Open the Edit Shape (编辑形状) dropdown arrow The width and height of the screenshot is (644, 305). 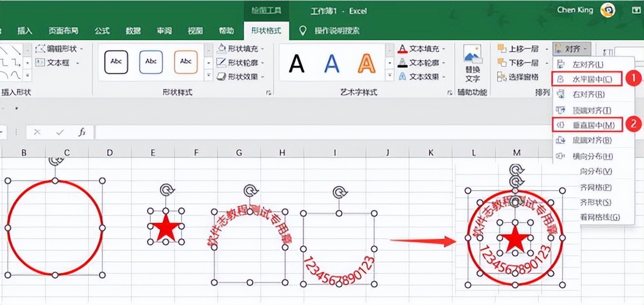click(x=82, y=48)
